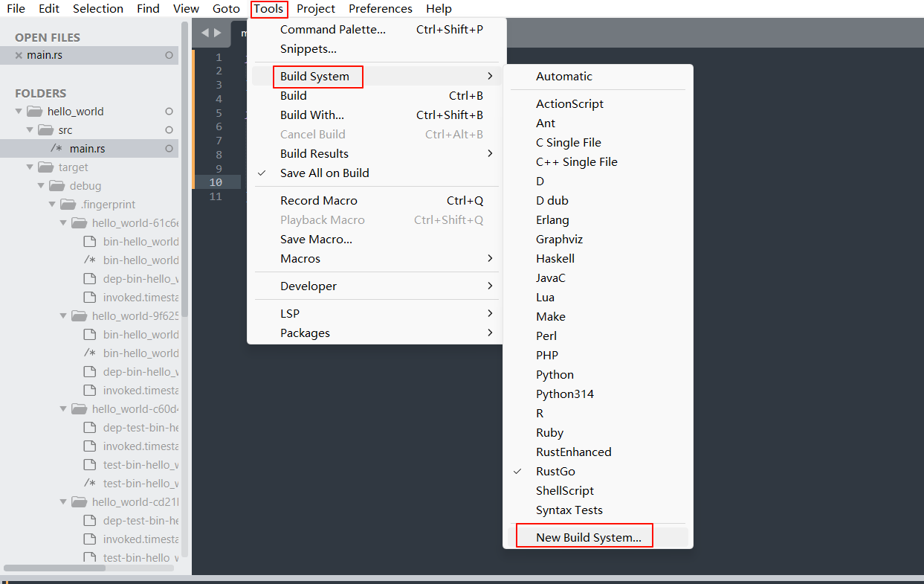Toggle Save All on Build option
This screenshot has width=924, height=584.
324,173
